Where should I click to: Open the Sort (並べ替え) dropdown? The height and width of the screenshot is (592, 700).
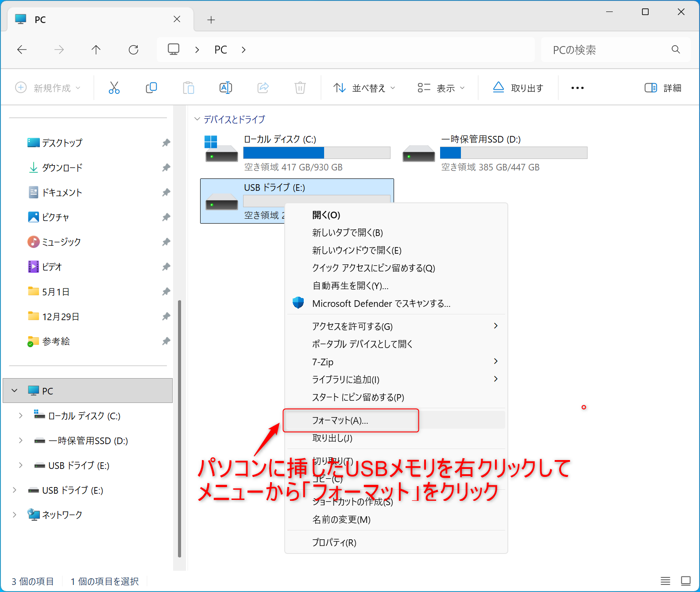click(364, 88)
